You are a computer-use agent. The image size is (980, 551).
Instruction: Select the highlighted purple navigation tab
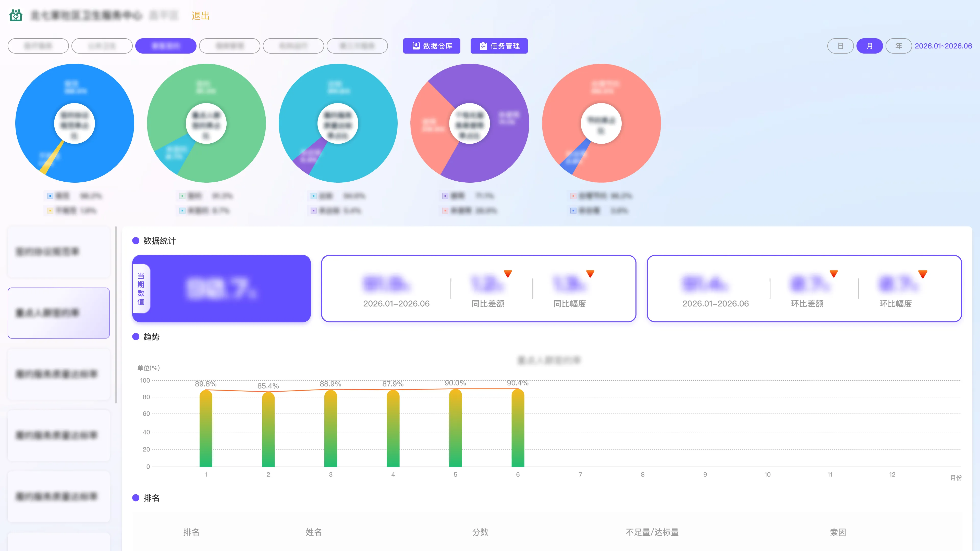(166, 46)
